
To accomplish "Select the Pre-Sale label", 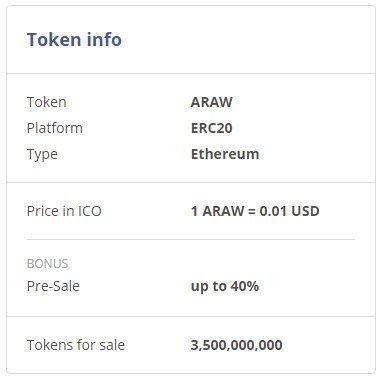I will coord(53,286).
